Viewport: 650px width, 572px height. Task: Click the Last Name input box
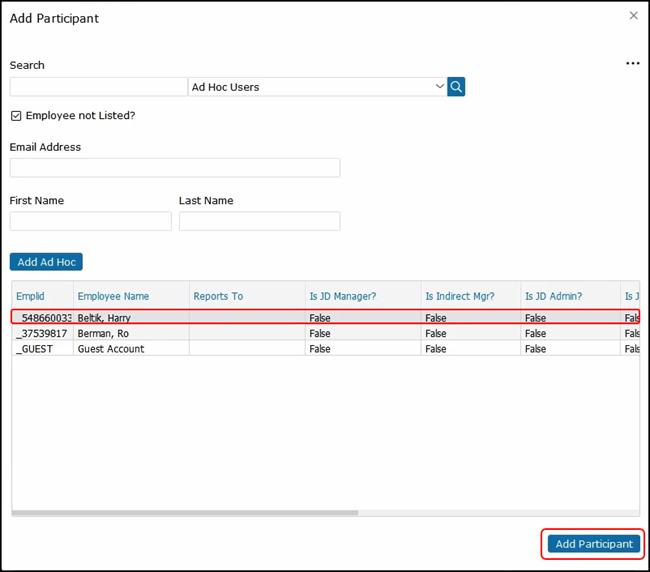(259, 221)
